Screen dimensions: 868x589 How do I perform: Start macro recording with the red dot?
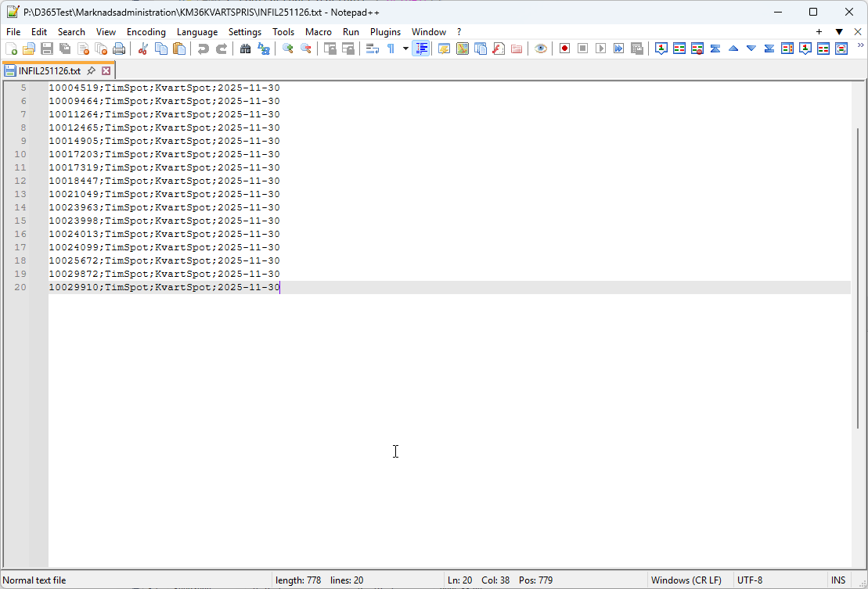564,48
